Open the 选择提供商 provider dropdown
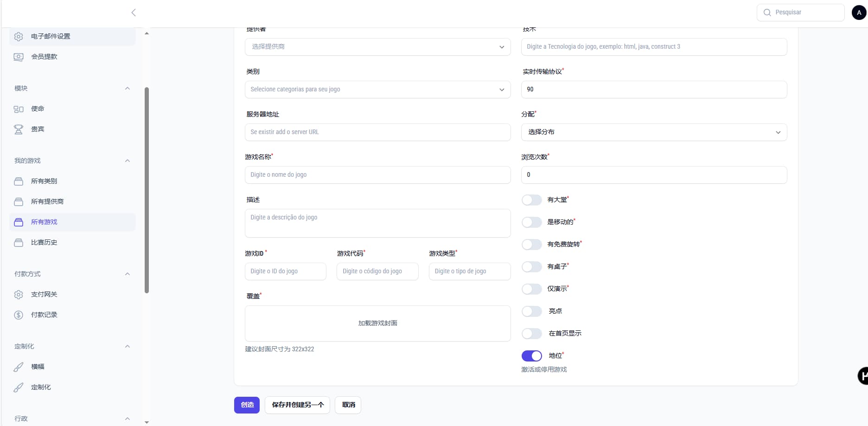This screenshot has height=426, width=868. 377,47
